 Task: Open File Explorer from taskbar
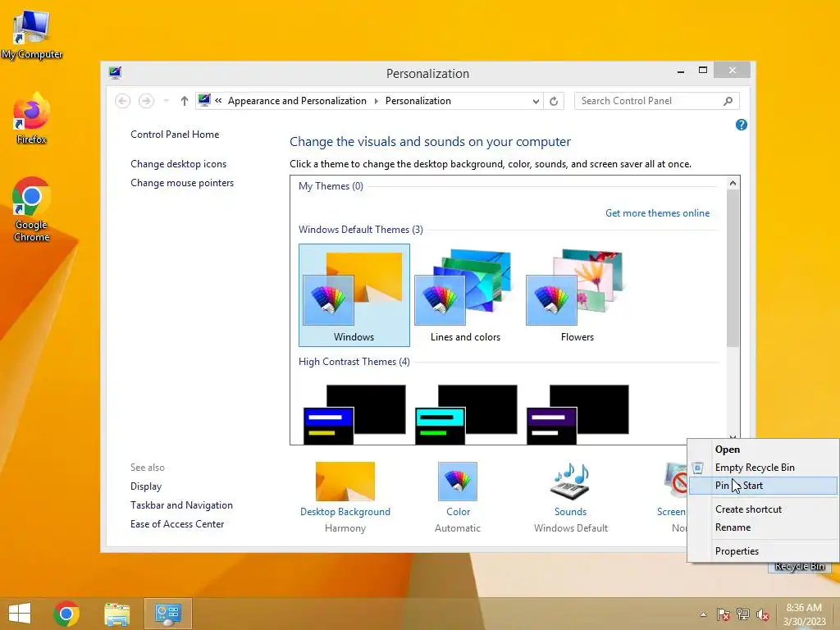tap(116, 614)
